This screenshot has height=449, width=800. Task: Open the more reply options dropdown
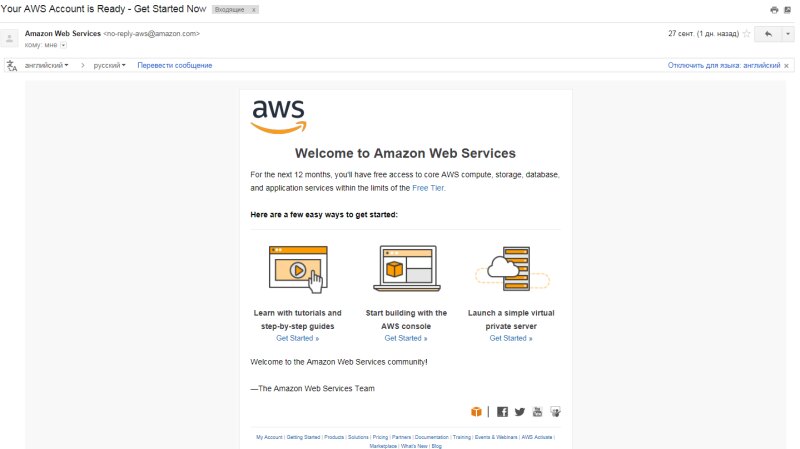[x=788, y=34]
